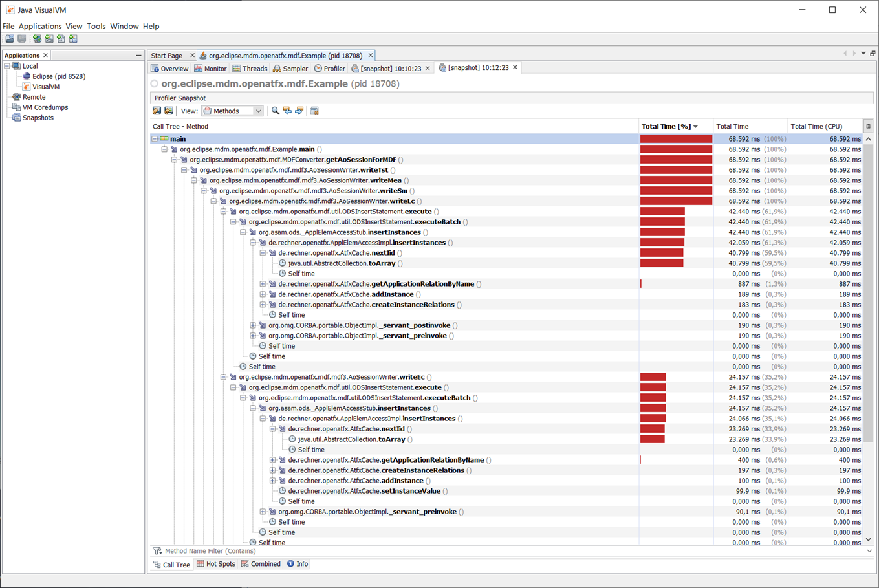This screenshot has width=879, height=588.
Task: Minimize the Applications panel
Action: 138,56
